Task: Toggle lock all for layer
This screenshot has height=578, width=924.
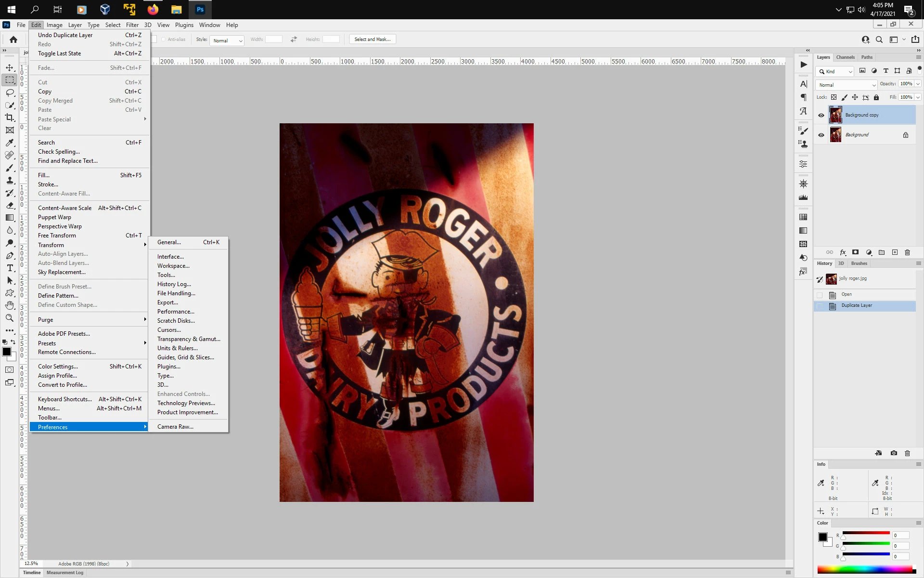Action: 876,97
